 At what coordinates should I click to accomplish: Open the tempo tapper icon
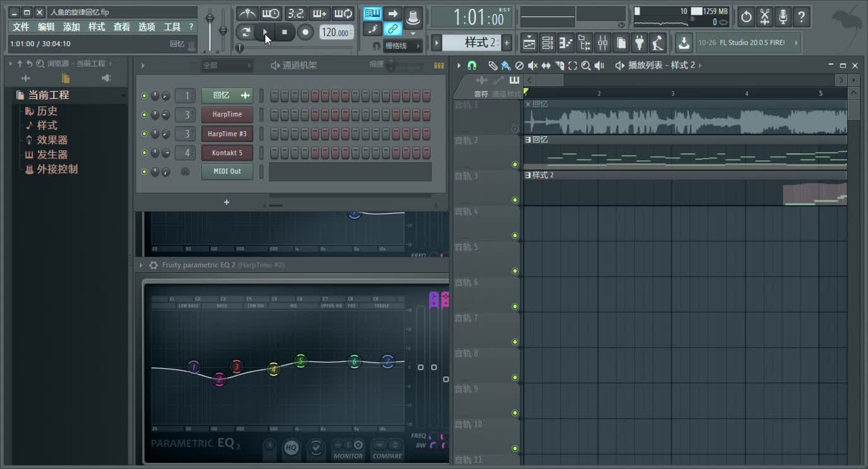(x=658, y=43)
